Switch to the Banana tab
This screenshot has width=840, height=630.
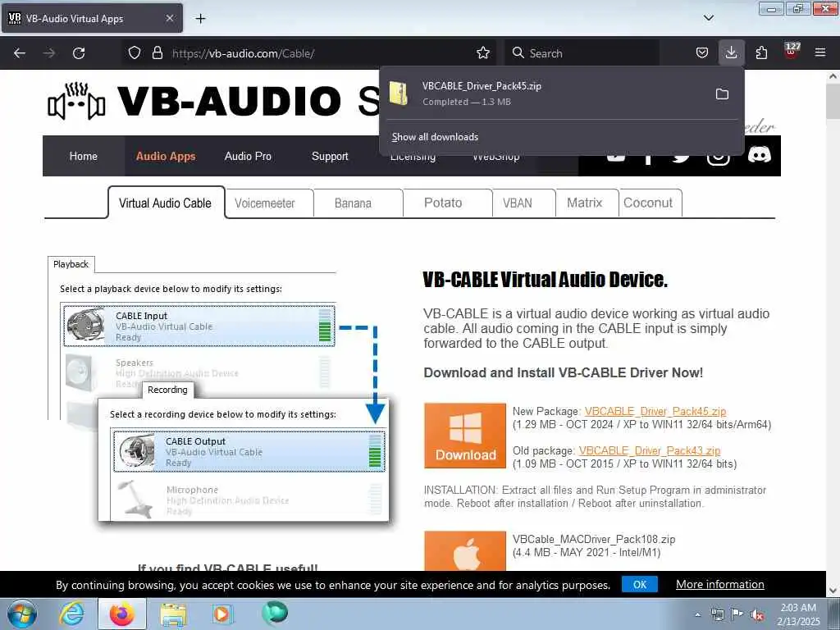pos(353,203)
